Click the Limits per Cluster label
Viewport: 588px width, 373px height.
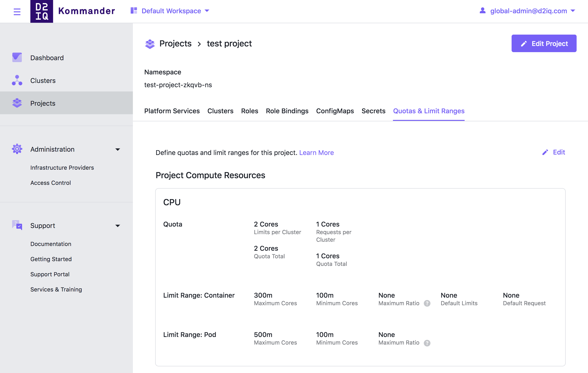point(277,232)
